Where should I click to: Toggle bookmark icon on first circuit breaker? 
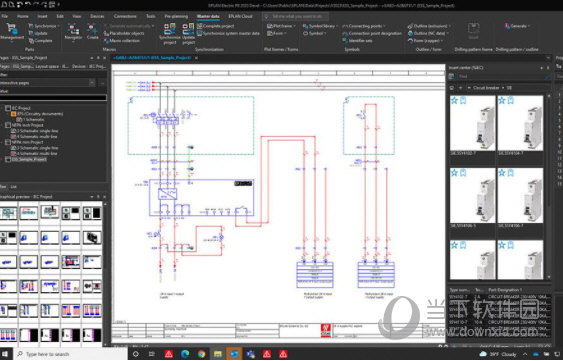463,101
